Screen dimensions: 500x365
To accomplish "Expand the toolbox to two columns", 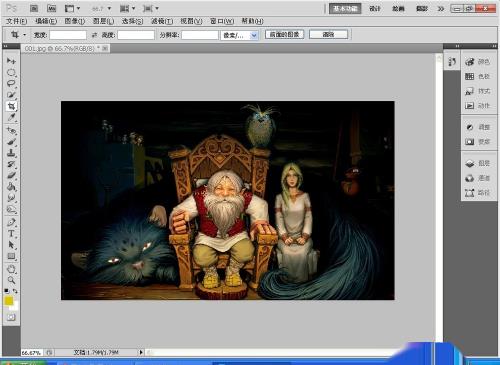I will point(5,46).
